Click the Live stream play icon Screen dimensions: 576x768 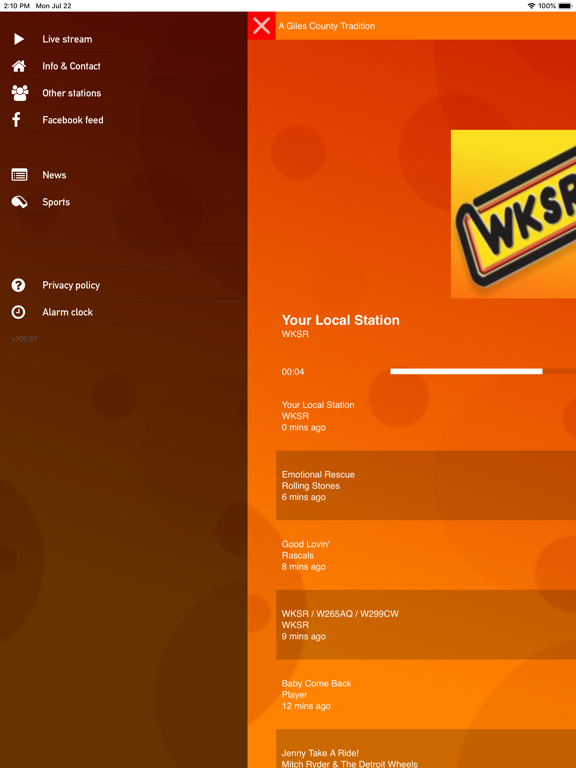[19, 39]
